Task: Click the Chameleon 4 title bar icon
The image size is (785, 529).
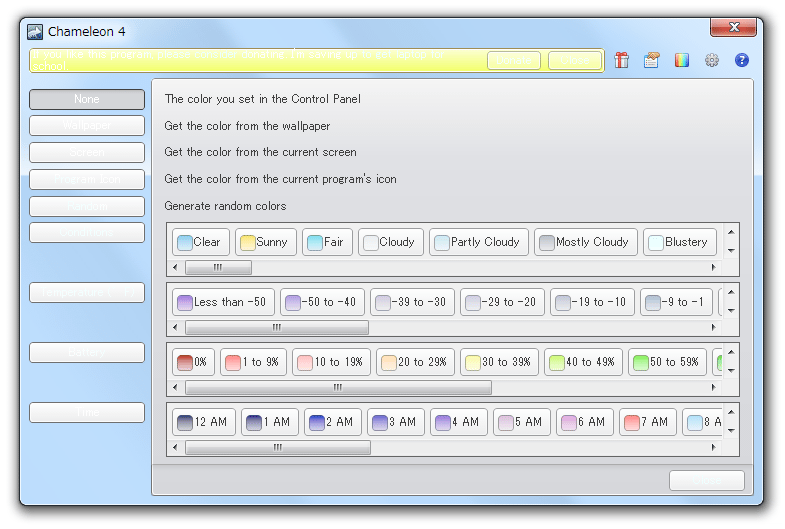Action: 35,32
